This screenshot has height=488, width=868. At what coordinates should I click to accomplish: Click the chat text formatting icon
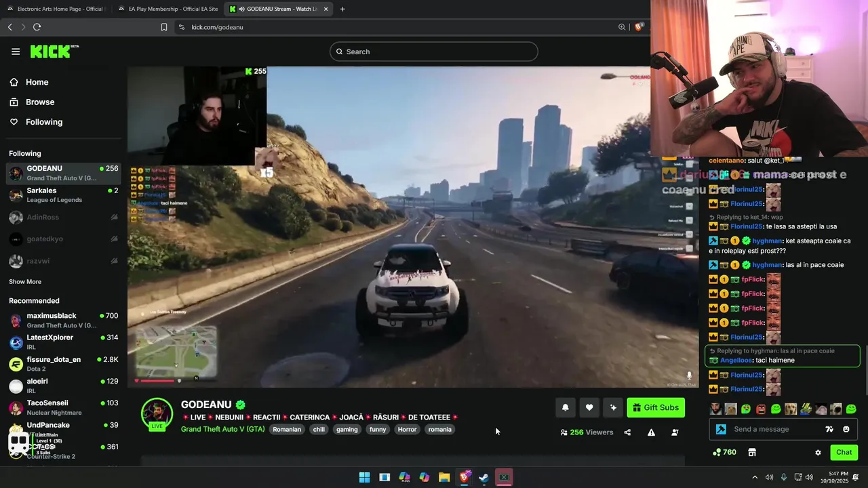point(829,429)
